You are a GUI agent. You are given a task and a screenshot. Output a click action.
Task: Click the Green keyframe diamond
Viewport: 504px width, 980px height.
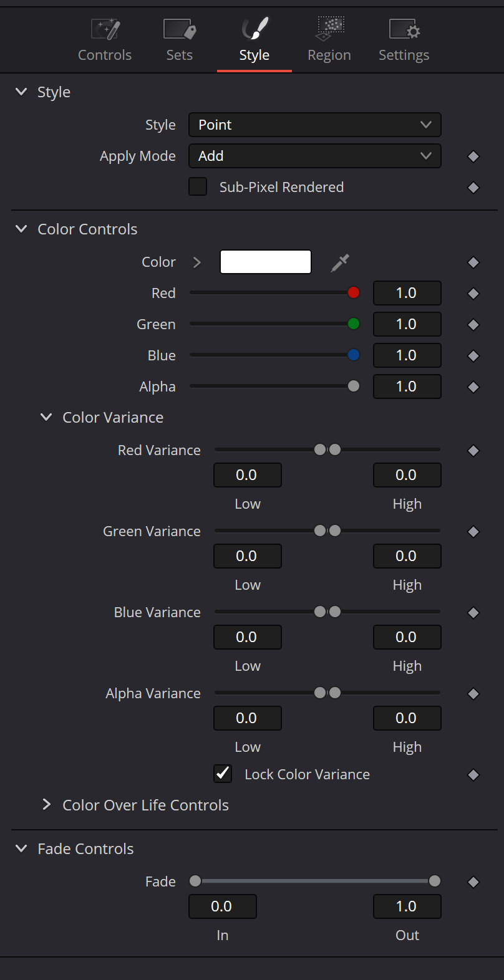pos(473,325)
